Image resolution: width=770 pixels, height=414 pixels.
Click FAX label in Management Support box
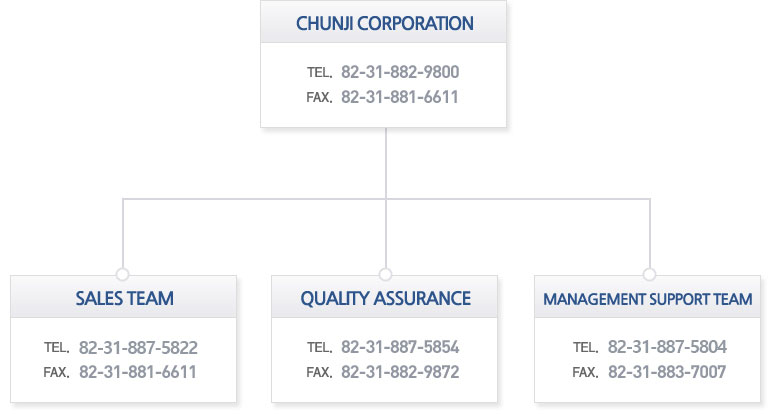tap(585, 373)
